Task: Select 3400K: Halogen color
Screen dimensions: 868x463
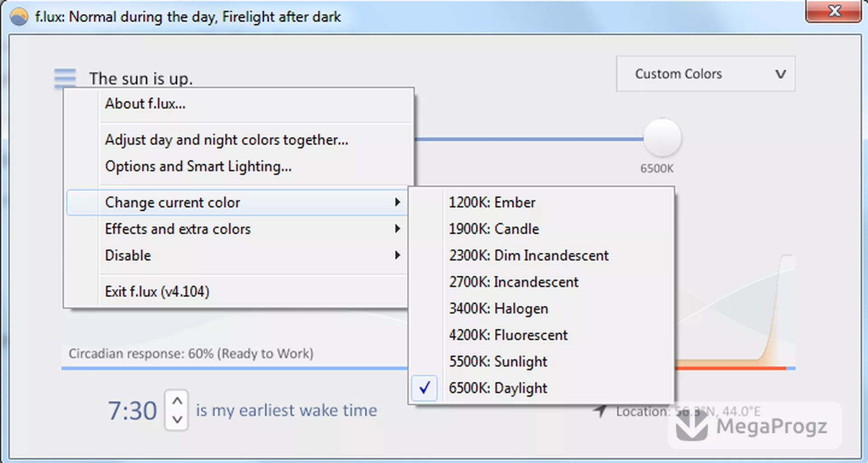Action: (x=542, y=308)
